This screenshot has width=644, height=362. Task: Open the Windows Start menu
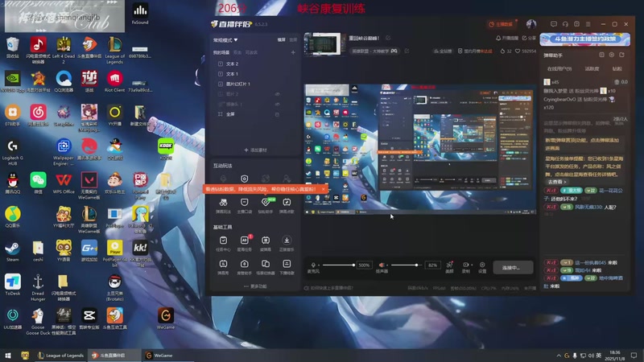point(8,356)
